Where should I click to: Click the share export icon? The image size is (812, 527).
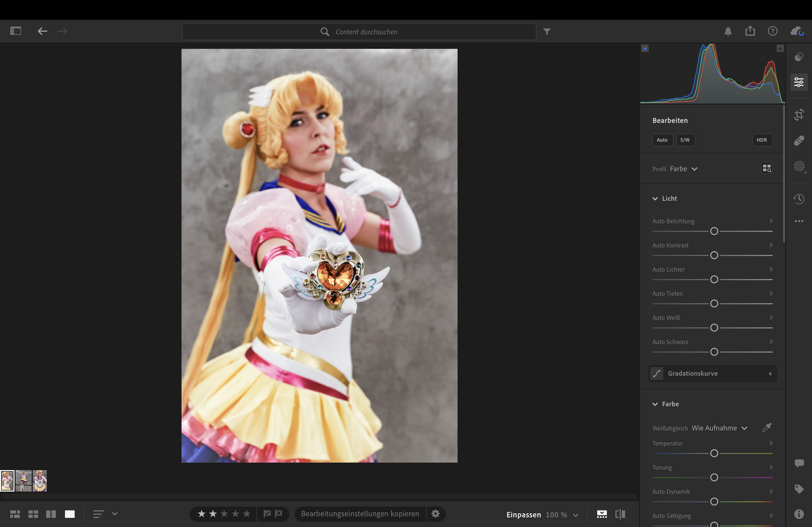click(x=750, y=31)
